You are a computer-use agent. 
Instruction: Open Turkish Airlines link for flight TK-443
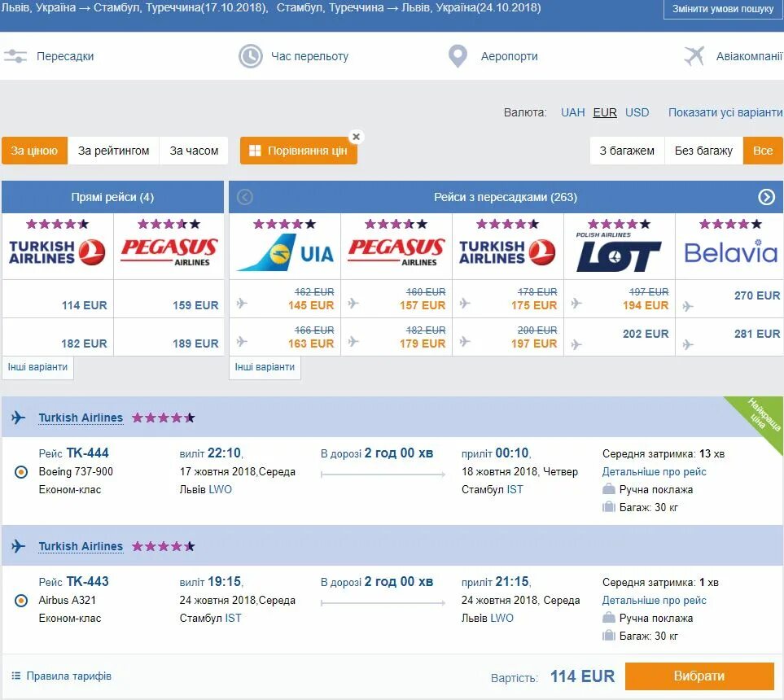click(81, 546)
